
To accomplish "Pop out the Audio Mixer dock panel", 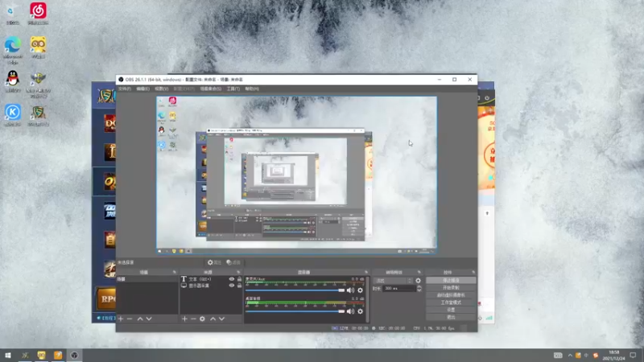I will click(366, 272).
